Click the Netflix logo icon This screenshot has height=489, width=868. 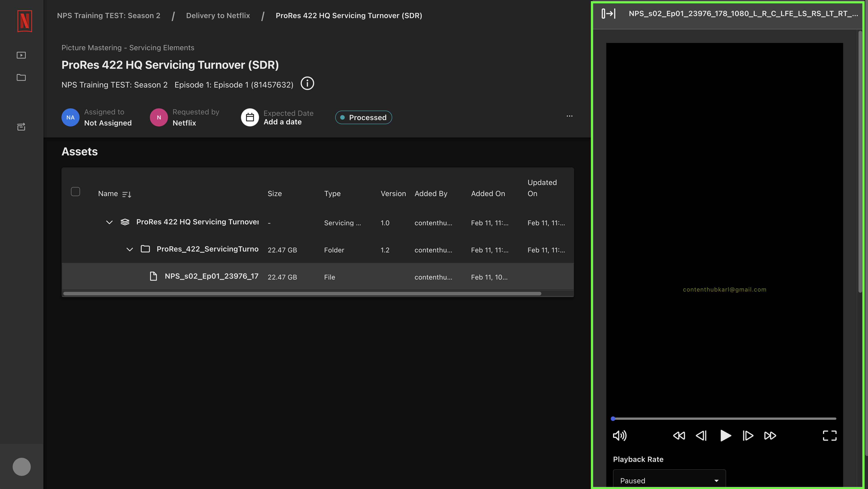pyautogui.click(x=25, y=21)
